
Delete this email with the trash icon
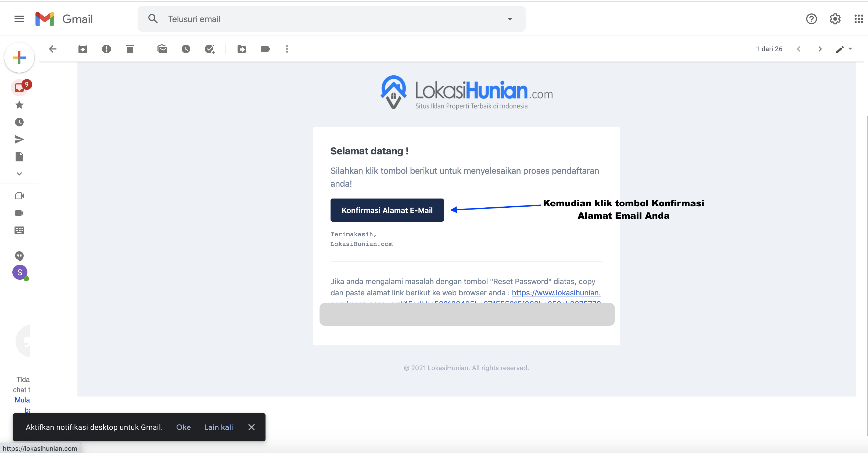[130, 49]
